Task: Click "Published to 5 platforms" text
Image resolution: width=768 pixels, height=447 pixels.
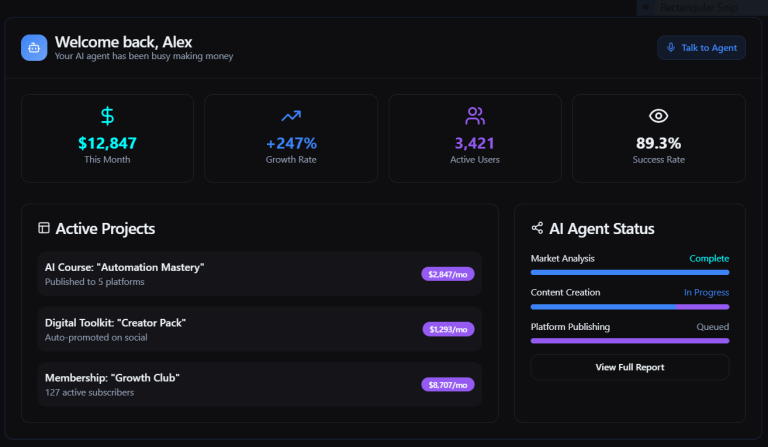Action: coord(95,282)
